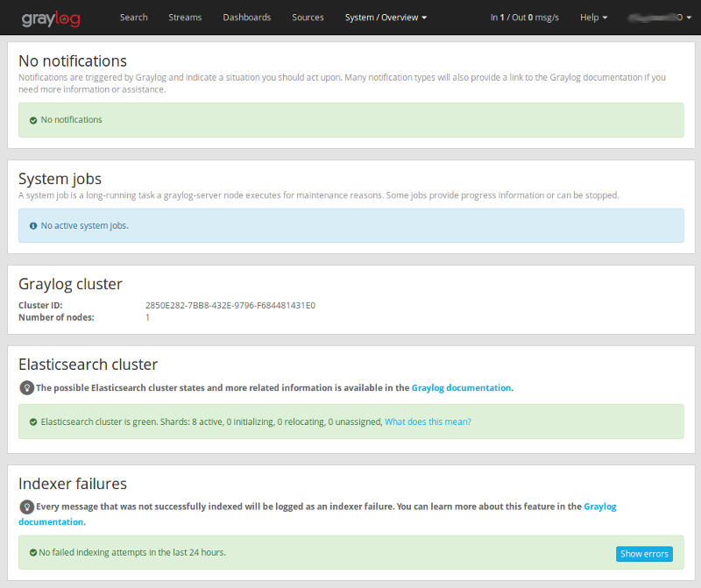Open the System / Overview dropdown menu
Image resolution: width=701 pixels, height=588 pixels.
(x=386, y=18)
